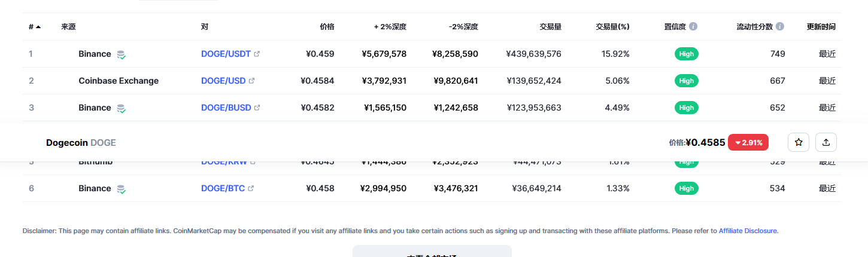Click external link icon beside DOGE/USDT

tap(257, 54)
